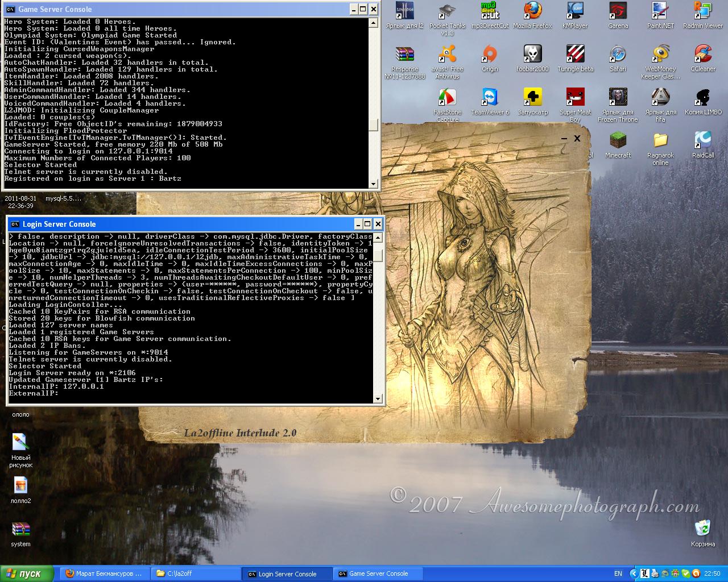Select the Запускатр desktop icon
The image size is (728, 582).
point(532,102)
